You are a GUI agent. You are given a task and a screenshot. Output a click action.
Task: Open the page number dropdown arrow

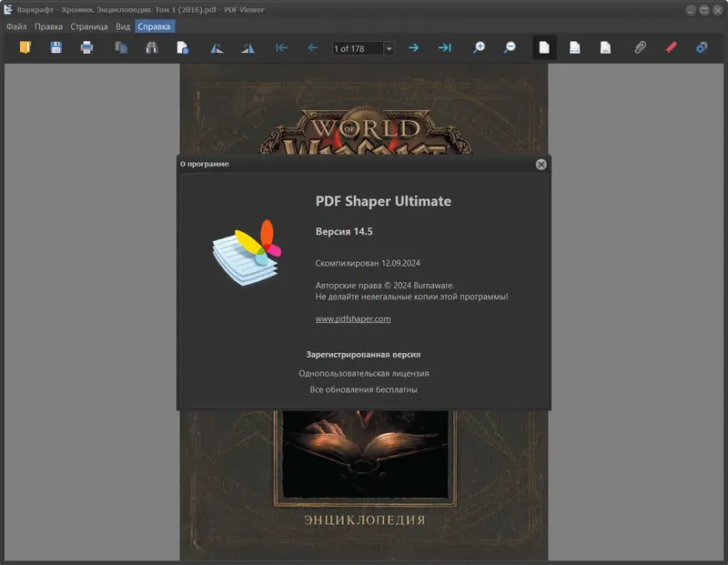coord(389,48)
